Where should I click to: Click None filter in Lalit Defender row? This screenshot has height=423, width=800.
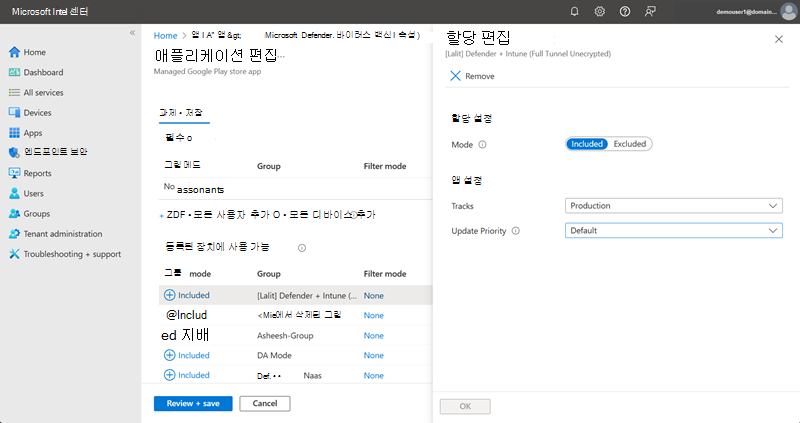coord(373,295)
